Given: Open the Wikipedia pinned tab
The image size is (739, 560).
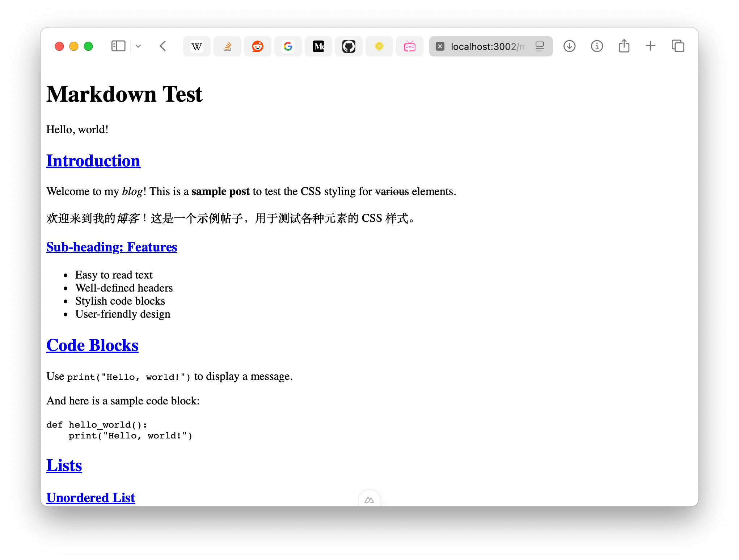Looking at the screenshot, I should pos(197,46).
